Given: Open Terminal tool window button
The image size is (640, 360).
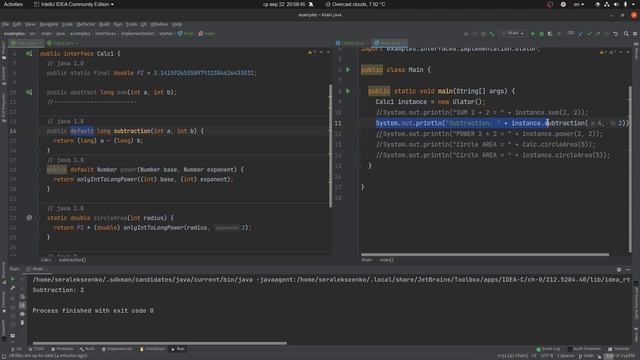Looking at the screenshot, I should coord(619,349).
